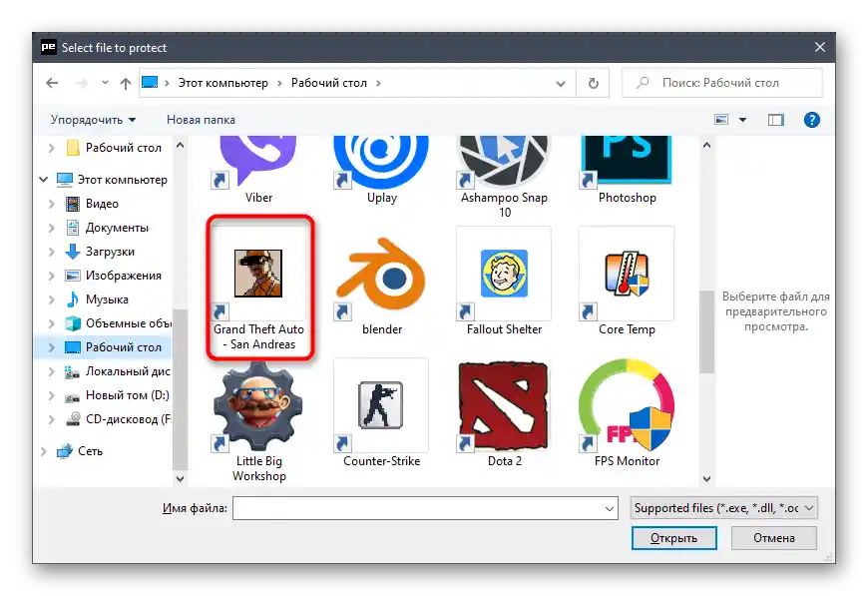This screenshot has width=868, height=596.
Task: Expand the Сеть tree node
Action: click(x=43, y=451)
